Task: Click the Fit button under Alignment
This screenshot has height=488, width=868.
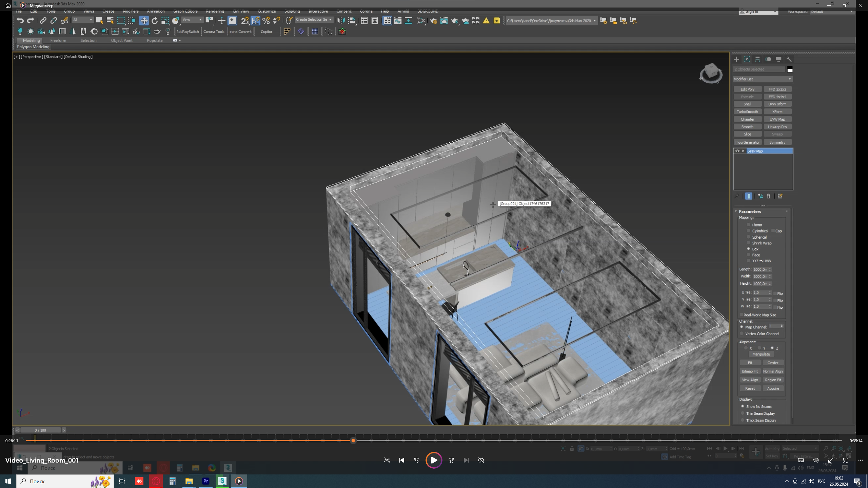Action: coord(750,363)
